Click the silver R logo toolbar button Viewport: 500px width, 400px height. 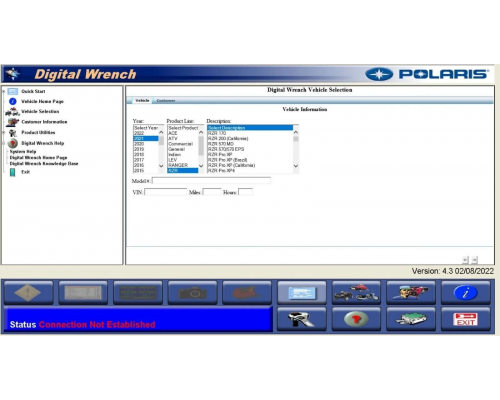(x=302, y=319)
